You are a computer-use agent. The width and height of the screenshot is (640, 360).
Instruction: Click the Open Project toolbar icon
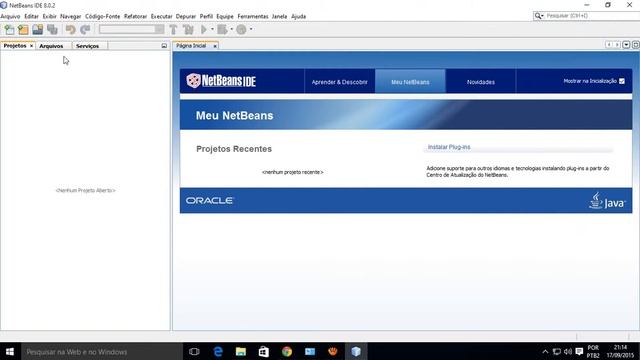(x=38, y=29)
